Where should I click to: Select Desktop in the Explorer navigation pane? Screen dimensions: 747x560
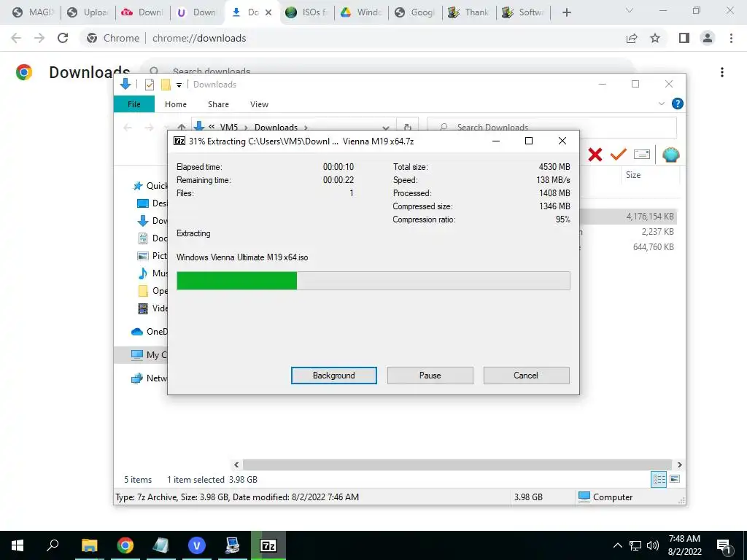[x=152, y=203]
